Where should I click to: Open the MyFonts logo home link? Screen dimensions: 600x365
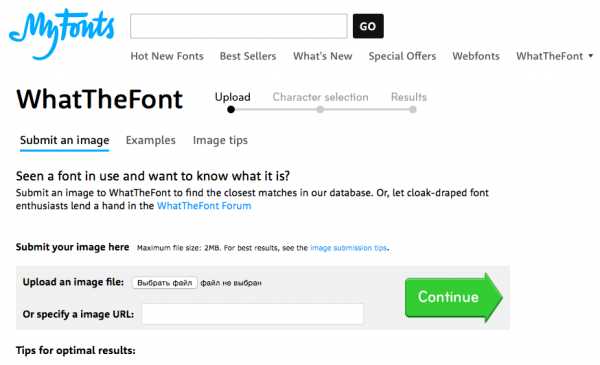click(61, 34)
